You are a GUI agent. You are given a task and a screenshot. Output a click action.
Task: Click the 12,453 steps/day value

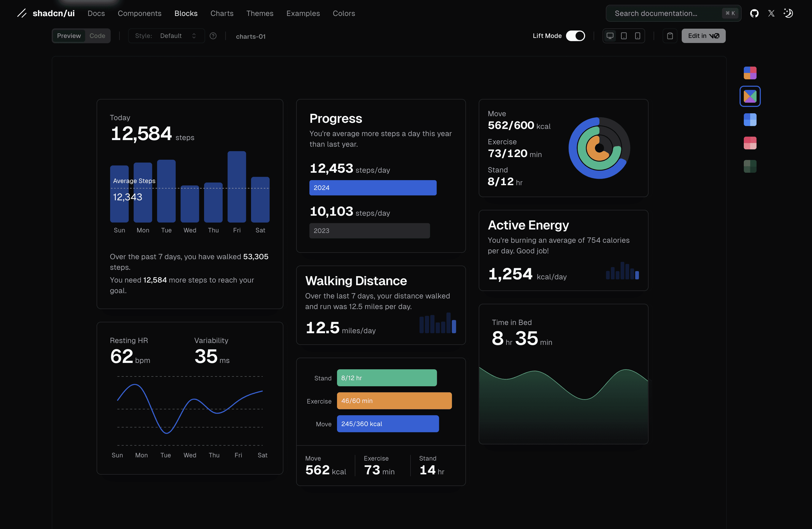point(350,168)
